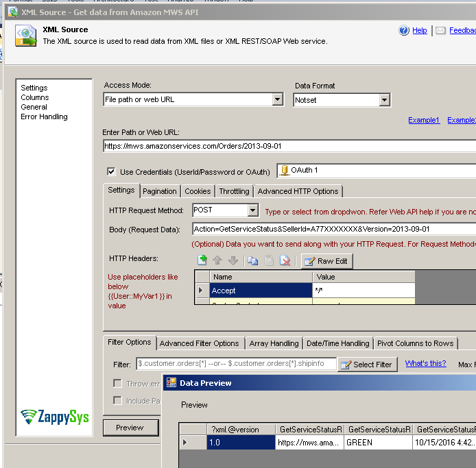The image size is (476, 468).
Task: Open the Date/Time Handling tab
Action: point(338,343)
